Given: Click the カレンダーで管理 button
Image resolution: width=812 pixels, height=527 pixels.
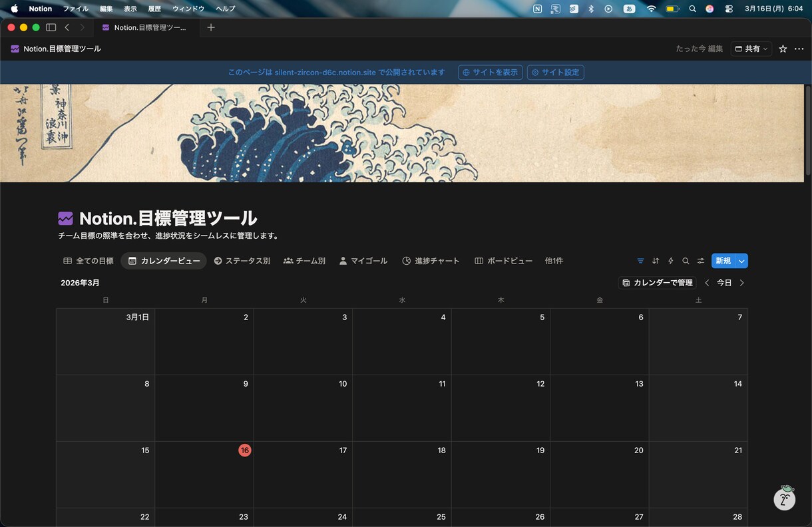Looking at the screenshot, I should (x=658, y=283).
